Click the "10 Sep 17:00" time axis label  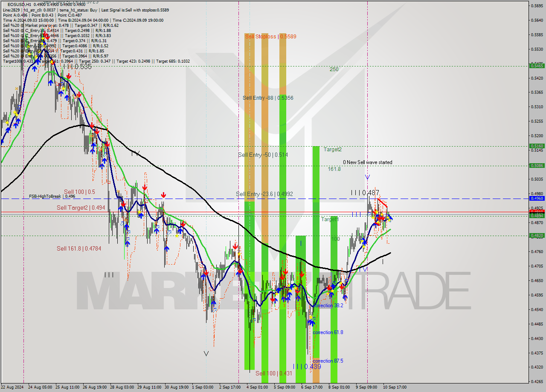[x=395, y=387]
